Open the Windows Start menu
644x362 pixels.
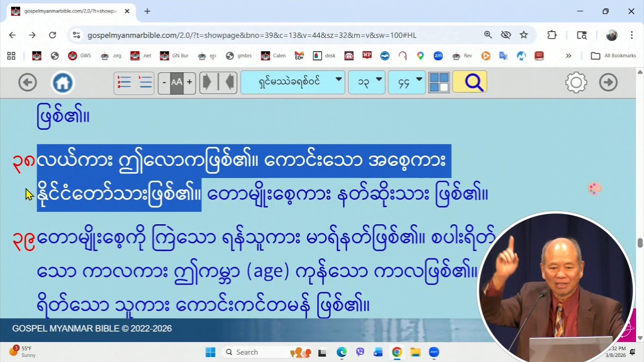[210, 352]
